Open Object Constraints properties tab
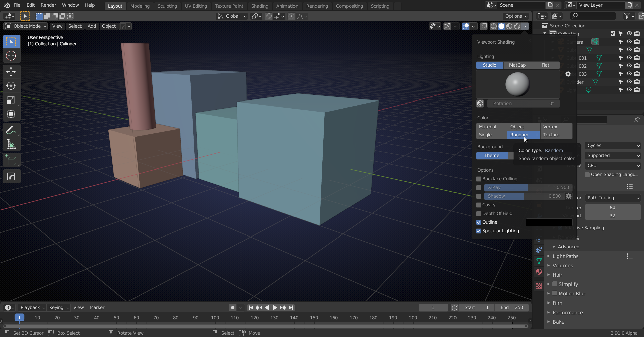Viewport: 644px width, 337px height. point(539,250)
